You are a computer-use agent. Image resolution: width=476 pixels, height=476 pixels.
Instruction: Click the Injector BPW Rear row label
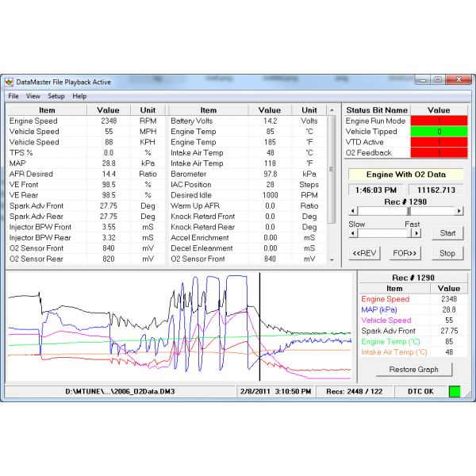pyautogui.click(x=40, y=238)
